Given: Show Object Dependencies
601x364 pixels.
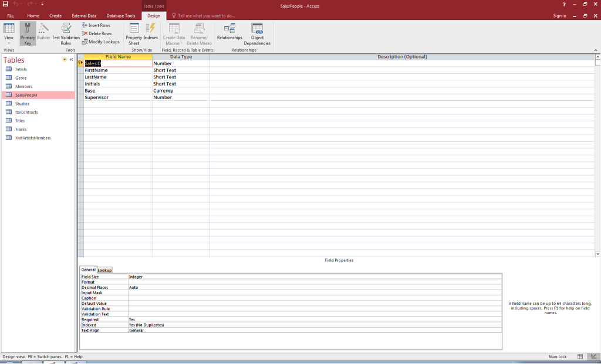Looking at the screenshot, I should [257, 33].
